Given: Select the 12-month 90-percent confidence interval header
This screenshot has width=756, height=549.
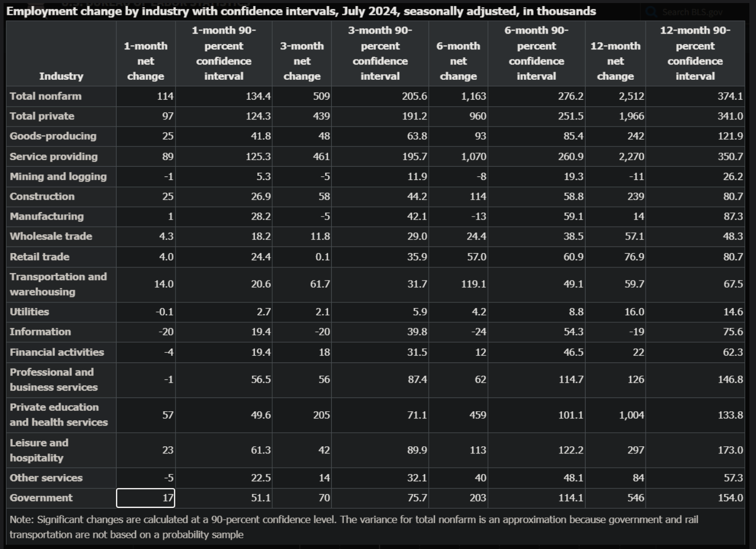Looking at the screenshot, I should click(695, 53).
